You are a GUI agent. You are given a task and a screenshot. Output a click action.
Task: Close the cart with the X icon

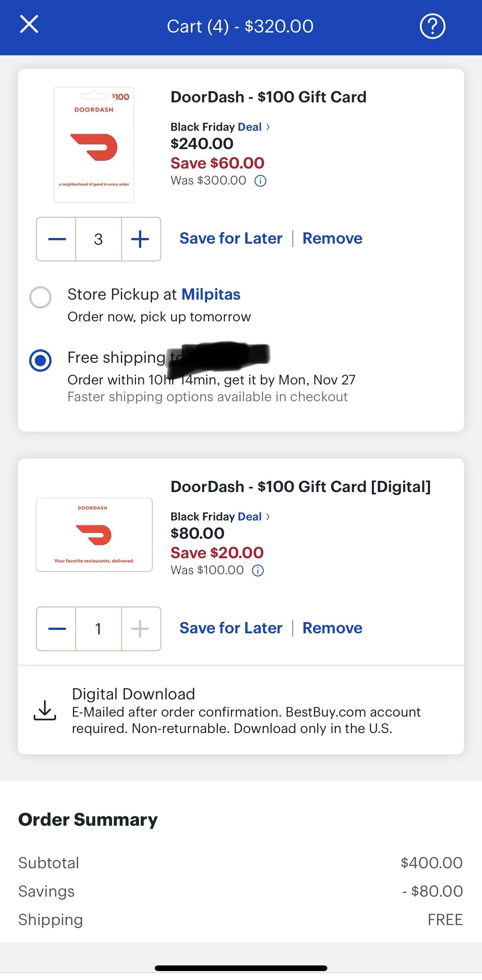29,24
